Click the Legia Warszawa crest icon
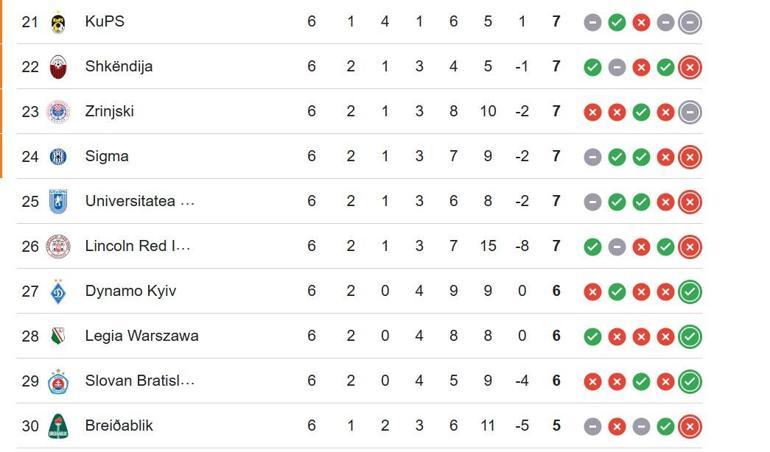 (58, 336)
